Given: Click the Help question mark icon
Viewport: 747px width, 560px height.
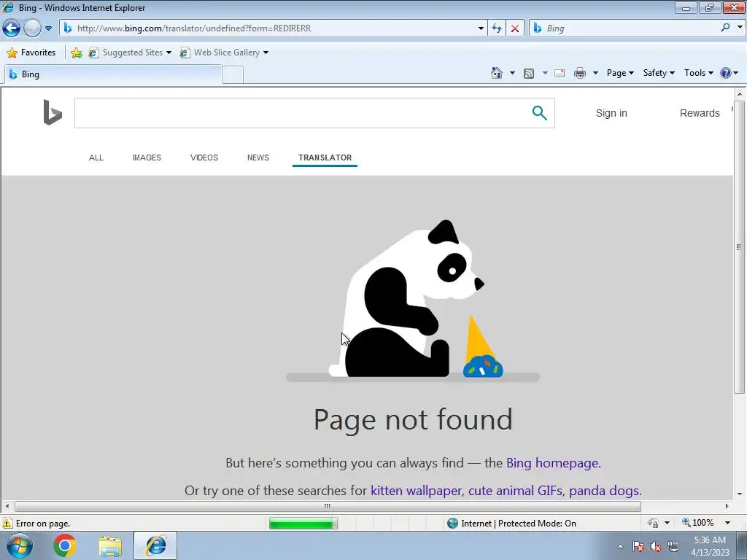Looking at the screenshot, I should coord(726,73).
